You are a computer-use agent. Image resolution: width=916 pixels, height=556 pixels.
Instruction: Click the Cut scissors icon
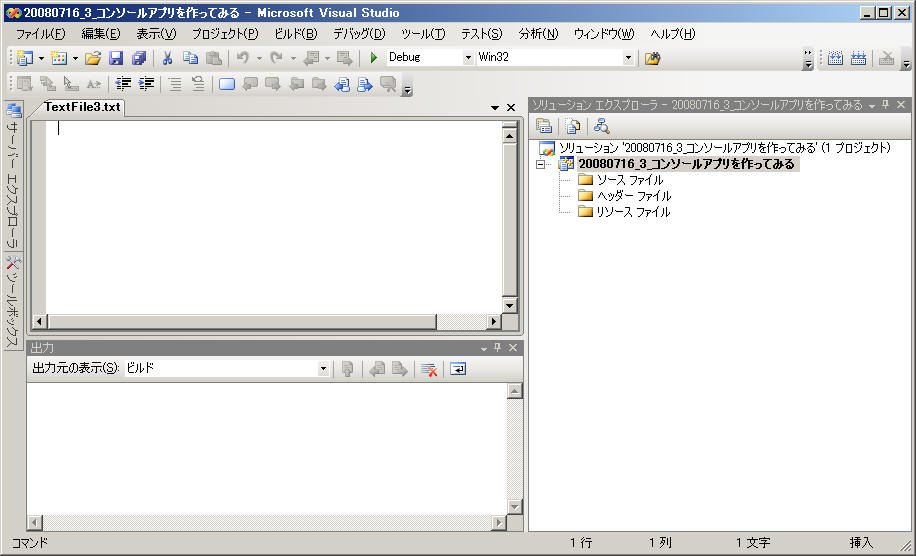click(167, 58)
